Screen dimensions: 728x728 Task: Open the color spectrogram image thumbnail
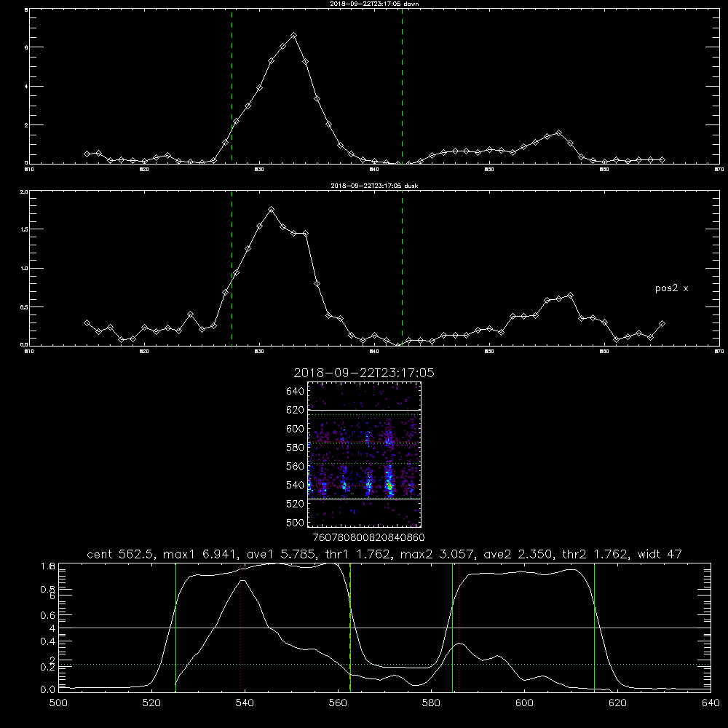[364, 454]
